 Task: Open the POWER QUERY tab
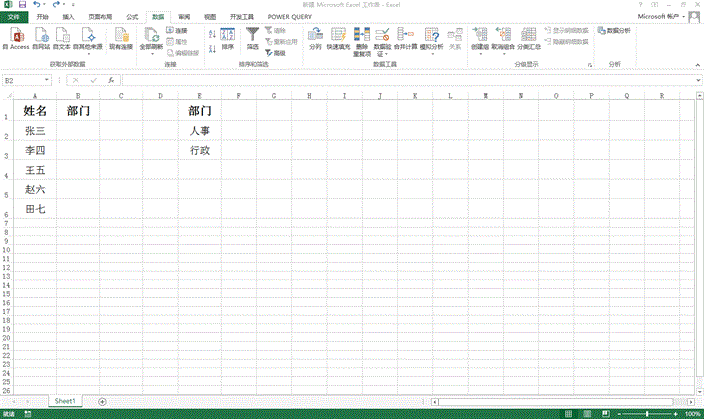[290, 17]
